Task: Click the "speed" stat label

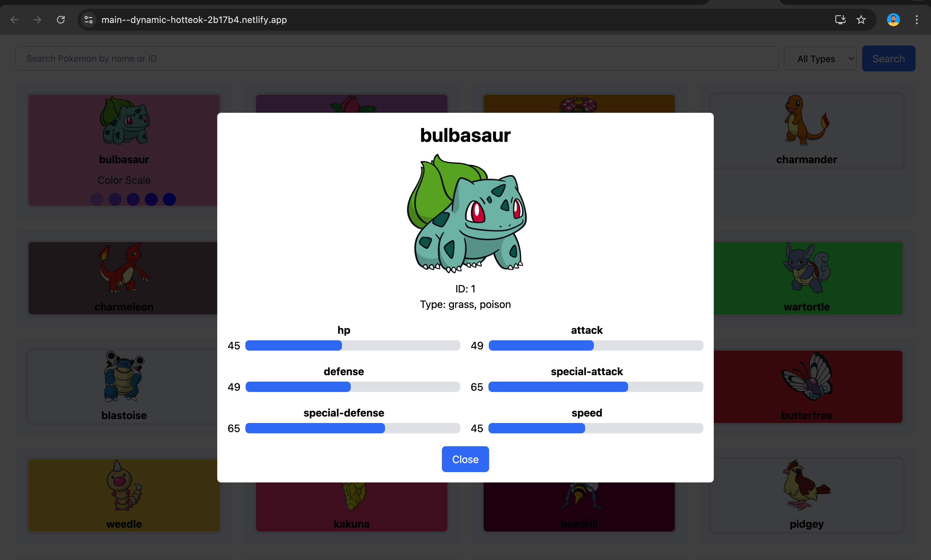Action: (x=587, y=413)
